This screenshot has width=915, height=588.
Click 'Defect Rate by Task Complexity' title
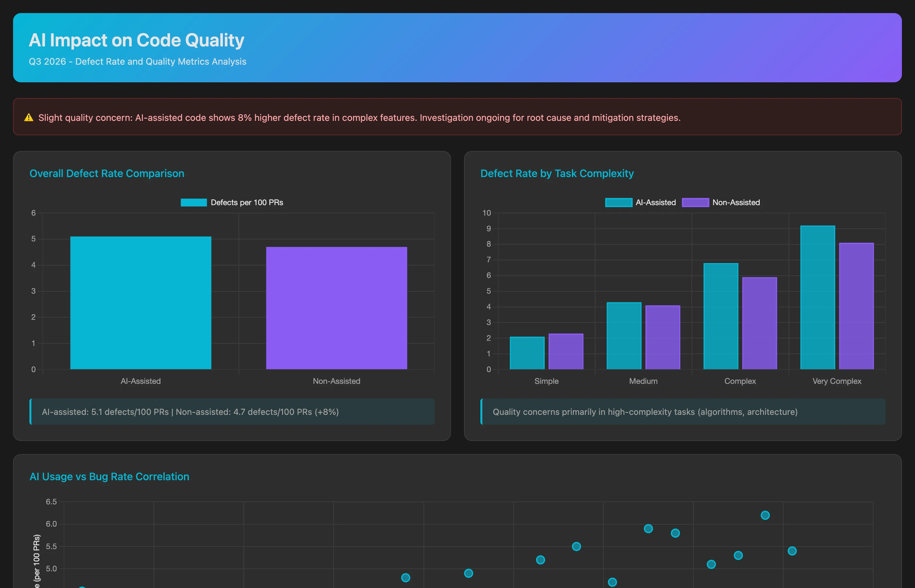pos(557,173)
